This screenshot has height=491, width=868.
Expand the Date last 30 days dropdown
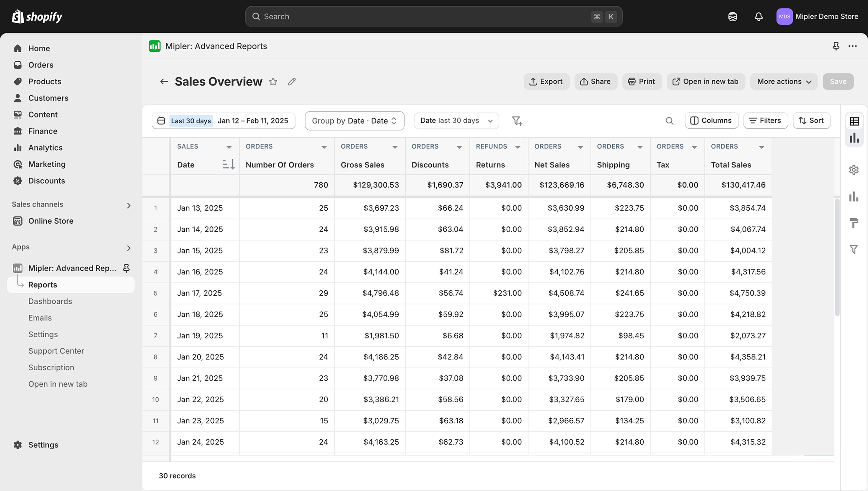click(456, 121)
